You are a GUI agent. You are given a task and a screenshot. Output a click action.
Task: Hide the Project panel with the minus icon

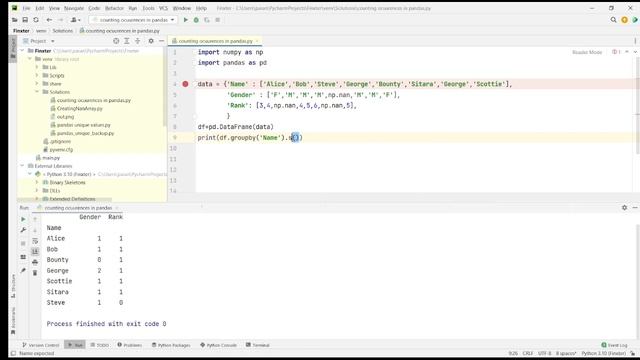coord(162,41)
